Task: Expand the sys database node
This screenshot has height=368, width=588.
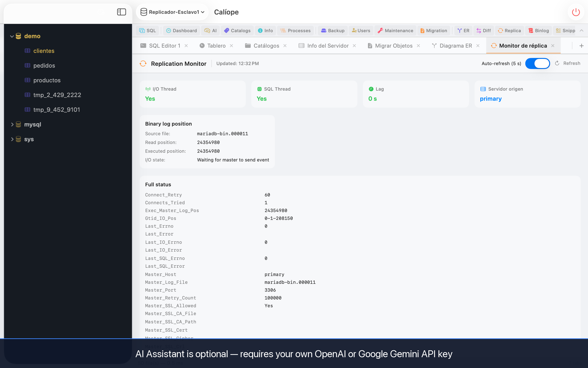Action: (x=12, y=139)
